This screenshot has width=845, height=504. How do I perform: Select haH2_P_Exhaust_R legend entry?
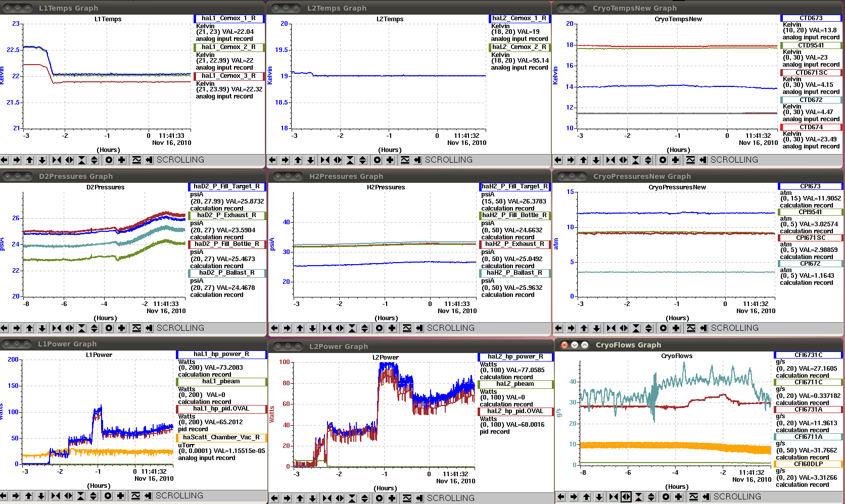(x=515, y=244)
